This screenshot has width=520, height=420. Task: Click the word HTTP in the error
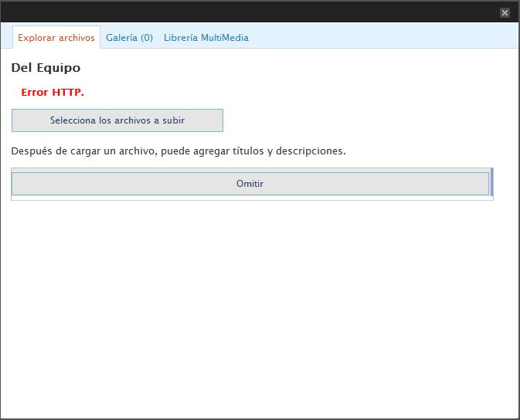68,93
